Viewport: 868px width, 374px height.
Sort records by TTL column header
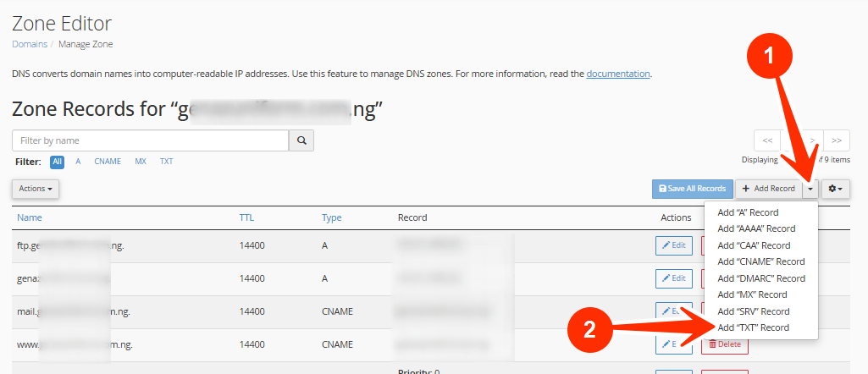247,217
